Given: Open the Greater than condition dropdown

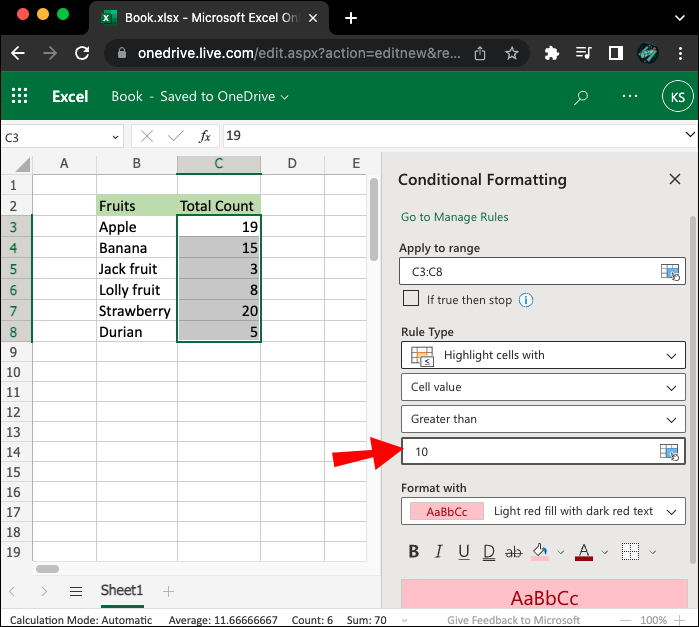Looking at the screenshot, I should click(543, 419).
